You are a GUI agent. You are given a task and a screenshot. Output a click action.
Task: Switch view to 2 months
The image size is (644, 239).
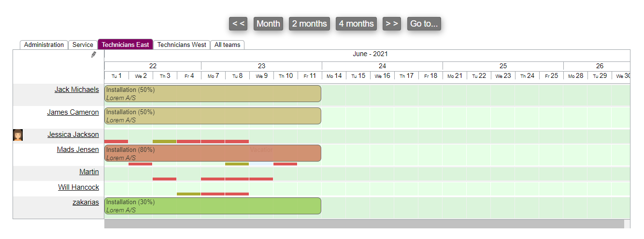[x=309, y=24]
